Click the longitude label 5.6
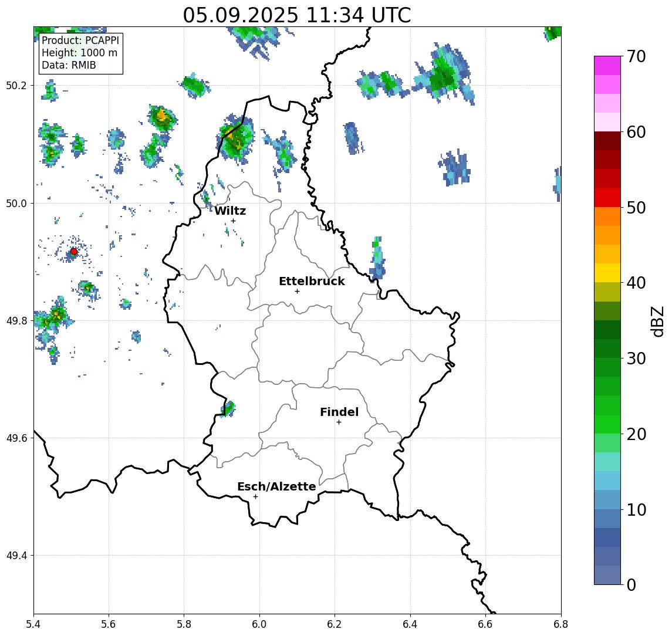The image size is (672, 636). pyautogui.click(x=109, y=624)
